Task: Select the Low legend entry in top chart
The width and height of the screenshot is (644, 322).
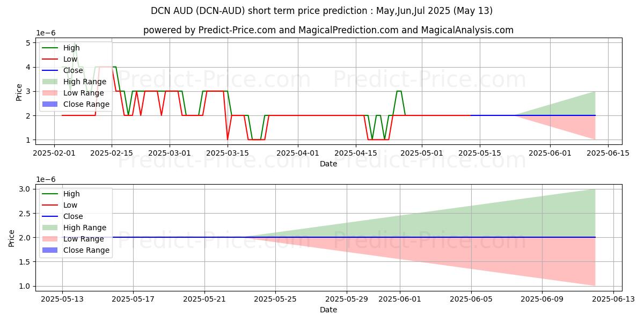Action: click(70, 59)
